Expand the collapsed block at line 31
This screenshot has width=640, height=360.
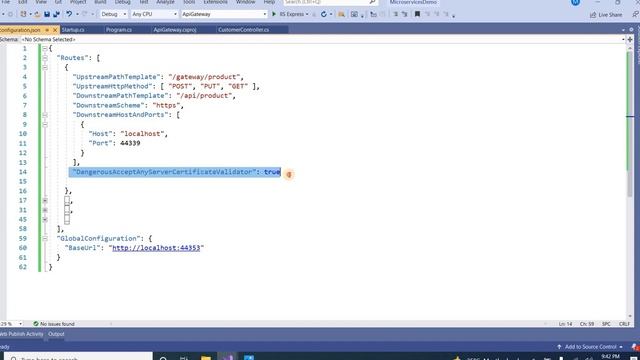pos(45,210)
